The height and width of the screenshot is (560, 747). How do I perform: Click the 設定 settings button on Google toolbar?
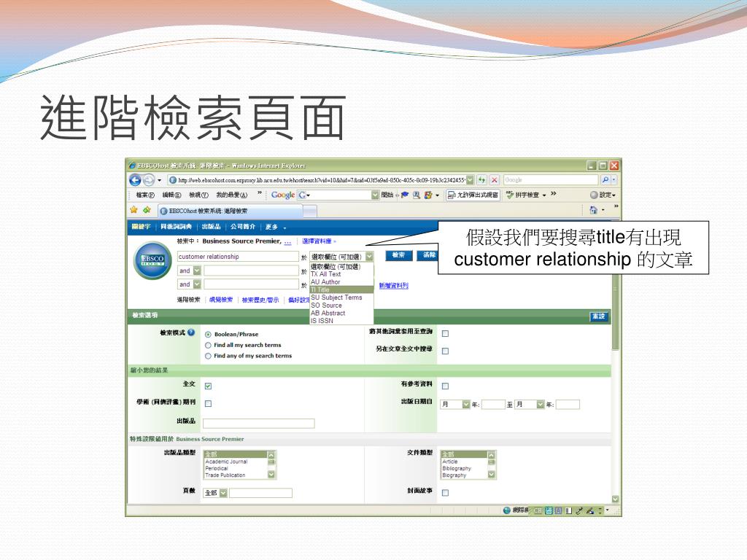pos(603,195)
